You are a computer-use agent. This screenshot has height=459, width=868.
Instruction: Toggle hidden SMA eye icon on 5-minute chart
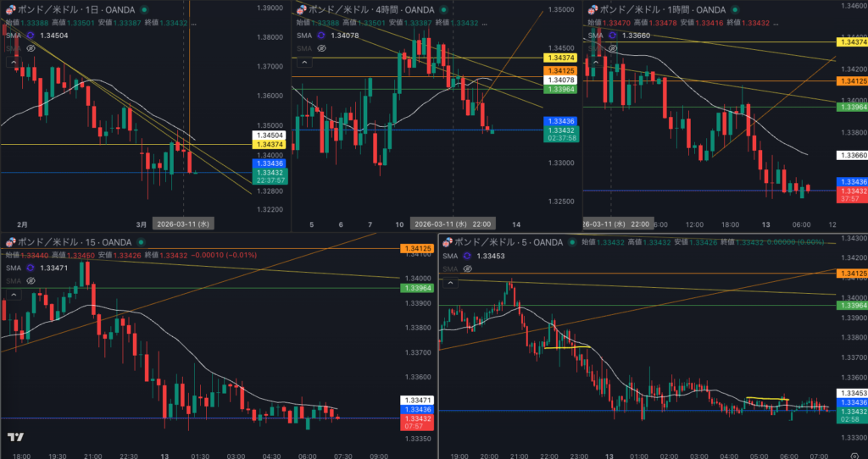(x=468, y=268)
